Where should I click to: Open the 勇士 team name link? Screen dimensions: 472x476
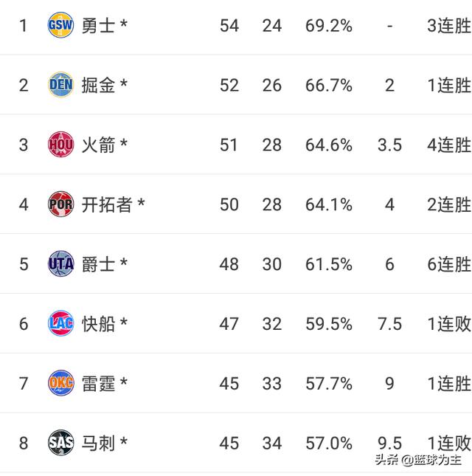pyautogui.click(x=98, y=26)
